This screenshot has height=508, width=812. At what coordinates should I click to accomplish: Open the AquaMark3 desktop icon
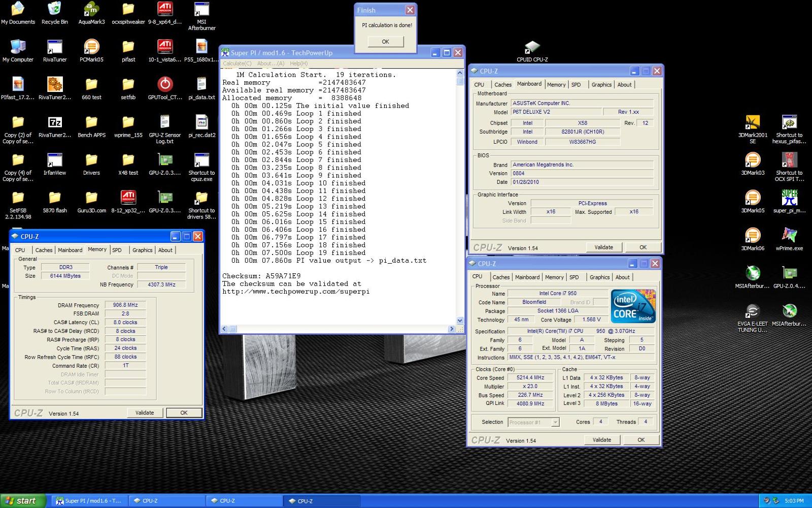[x=91, y=13]
